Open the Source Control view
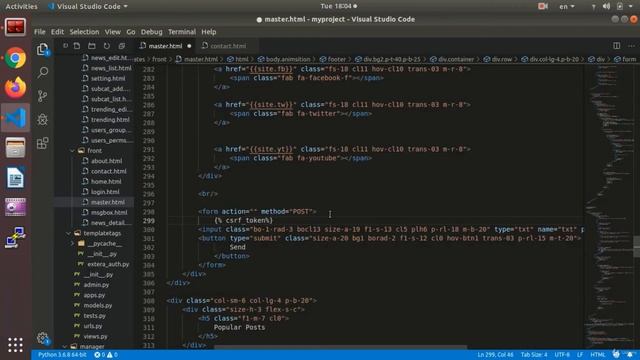 pyautogui.click(x=43, y=96)
